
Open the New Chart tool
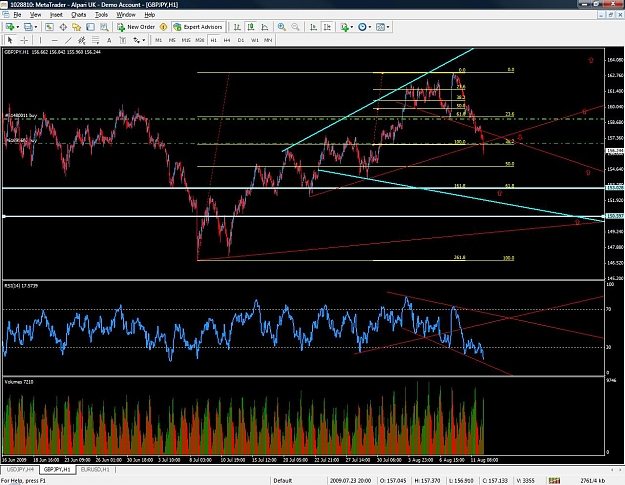coord(10,27)
